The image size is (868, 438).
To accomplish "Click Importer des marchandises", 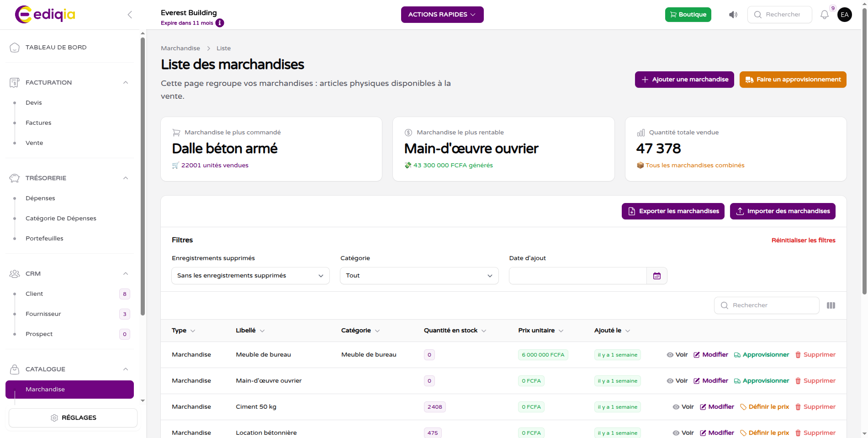I will [x=783, y=211].
